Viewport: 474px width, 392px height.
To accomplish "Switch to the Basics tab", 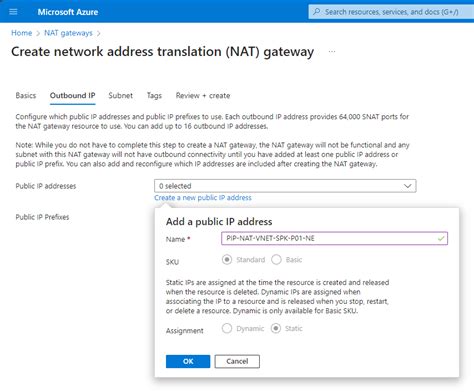I will click(x=26, y=96).
